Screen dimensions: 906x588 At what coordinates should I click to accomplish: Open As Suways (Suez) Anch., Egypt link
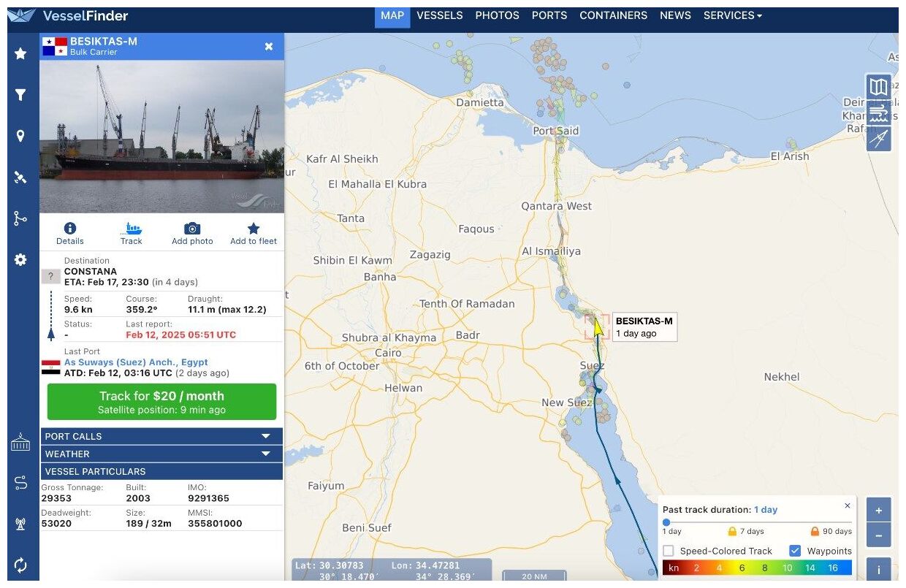[x=136, y=362]
